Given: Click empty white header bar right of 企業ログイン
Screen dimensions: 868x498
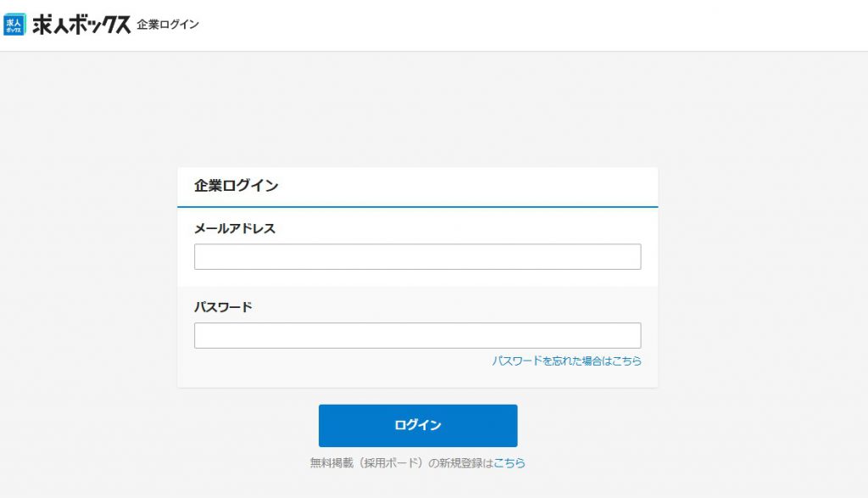Looking at the screenshot, I should [531, 25].
